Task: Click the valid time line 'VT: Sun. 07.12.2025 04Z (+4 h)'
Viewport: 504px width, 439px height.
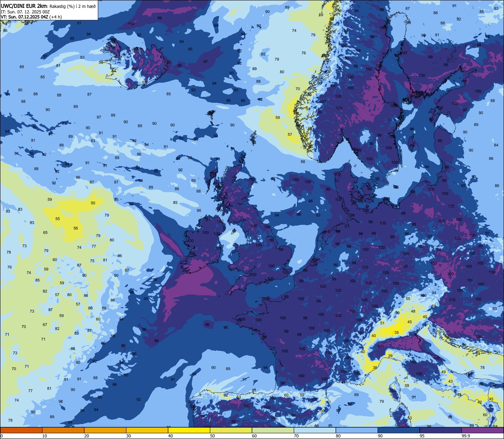Action: click(31, 17)
